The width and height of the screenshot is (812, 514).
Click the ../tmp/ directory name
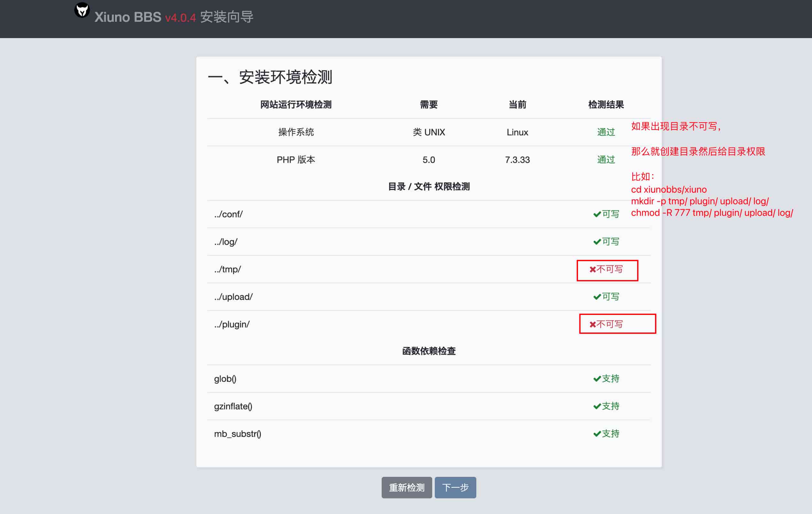click(228, 269)
